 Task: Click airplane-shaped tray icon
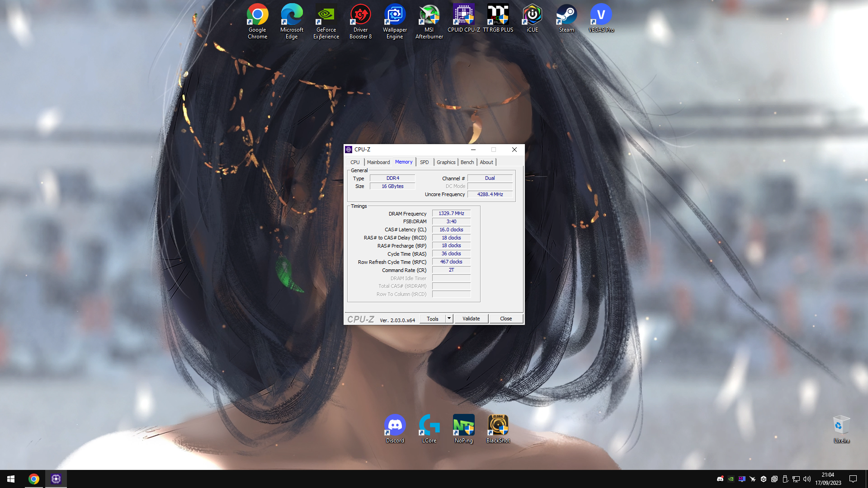point(752,479)
